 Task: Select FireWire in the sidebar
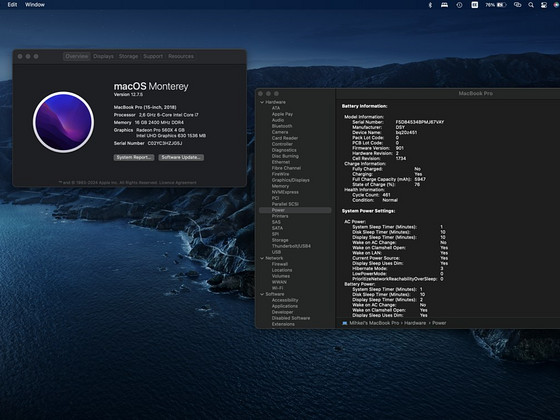pyautogui.click(x=280, y=174)
